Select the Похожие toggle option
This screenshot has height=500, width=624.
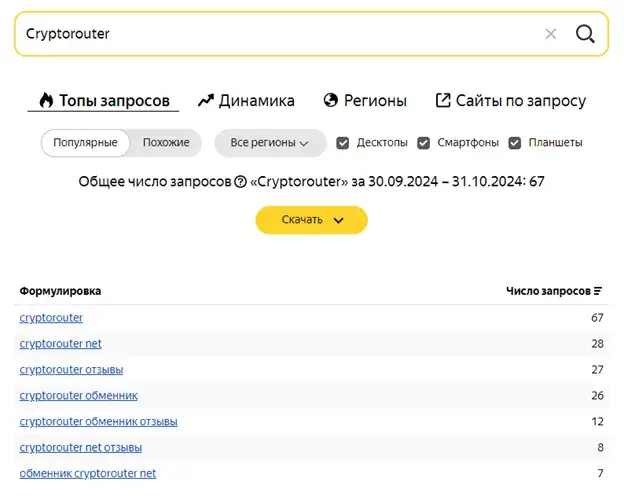166,143
